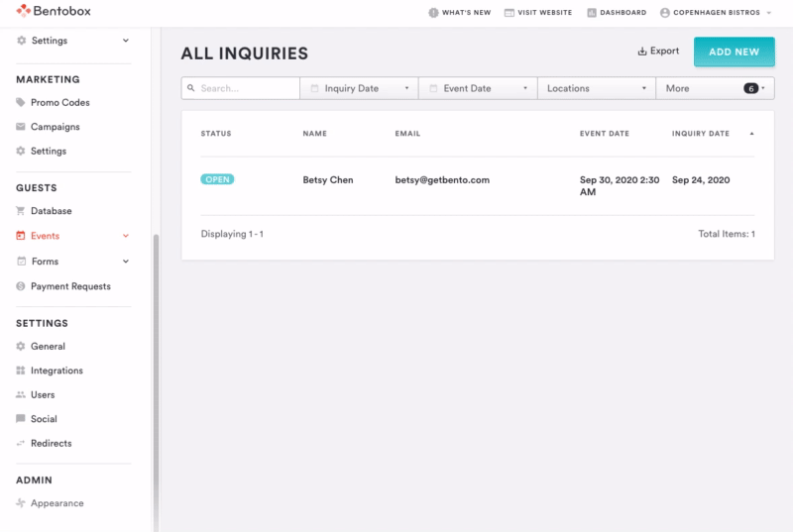Click Sep 24, 2020 inquiry date cell

pos(701,180)
